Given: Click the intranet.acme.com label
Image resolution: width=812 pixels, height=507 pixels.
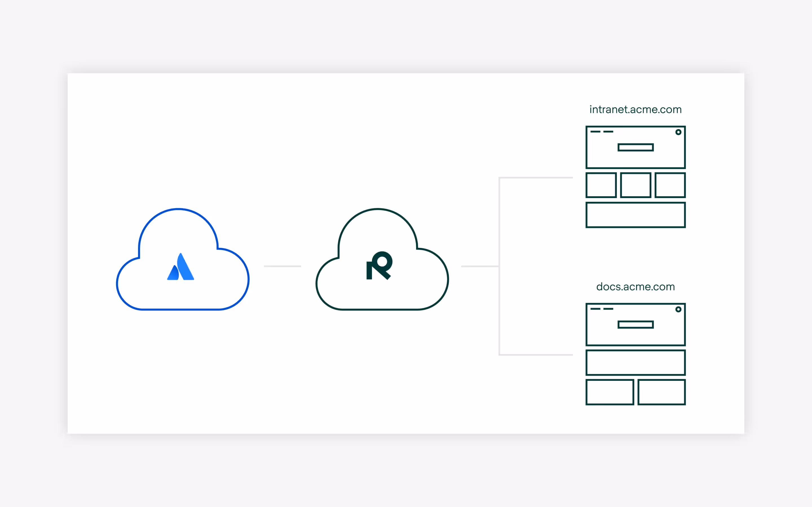Looking at the screenshot, I should 635,110.
